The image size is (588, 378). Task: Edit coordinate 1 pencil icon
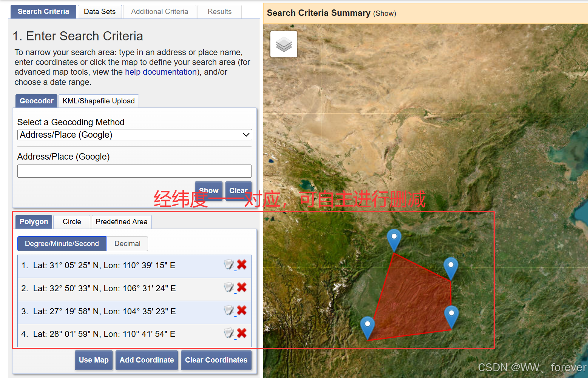click(x=229, y=265)
